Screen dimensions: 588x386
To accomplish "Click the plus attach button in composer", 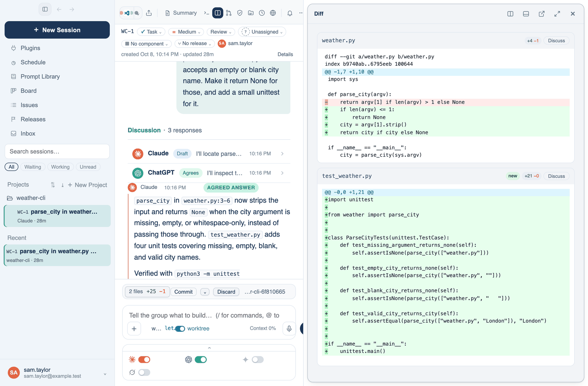I will click(x=134, y=328).
